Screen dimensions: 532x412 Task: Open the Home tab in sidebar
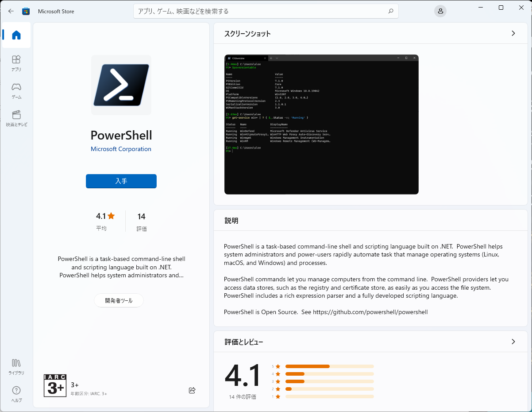pos(16,35)
